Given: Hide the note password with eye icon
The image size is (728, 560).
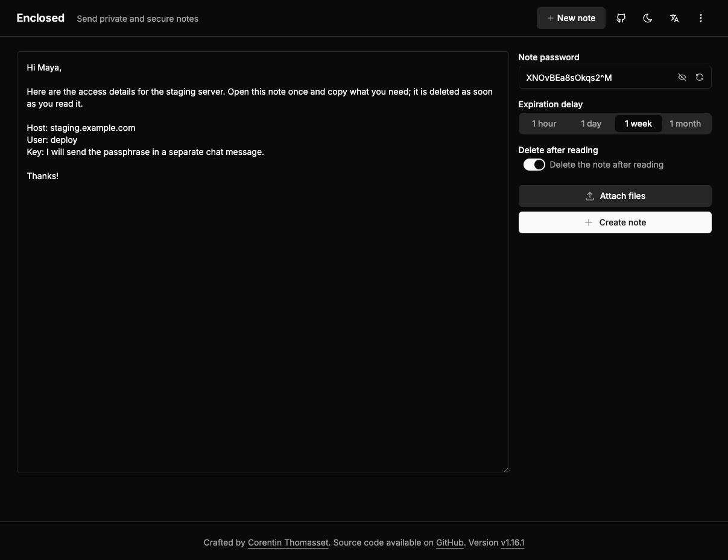Looking at the screenshot, I should point(682,77).
